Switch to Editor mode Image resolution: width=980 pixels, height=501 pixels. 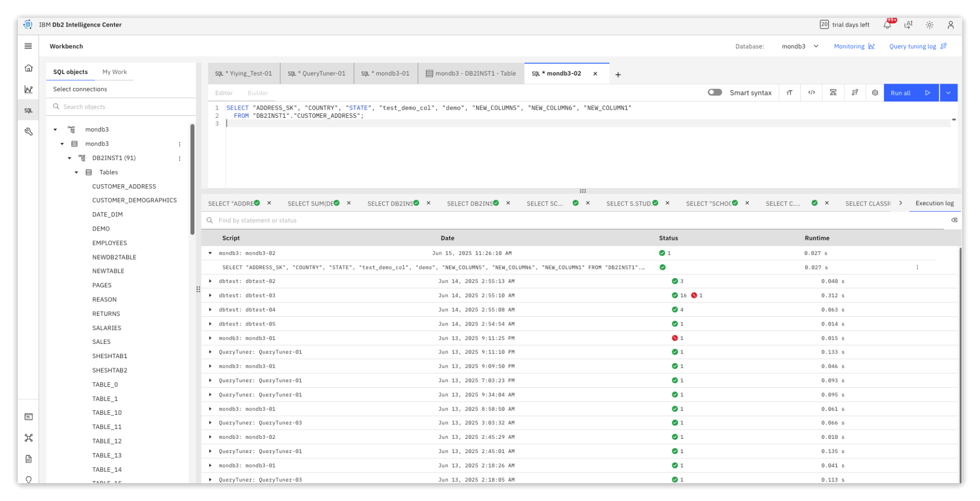coord(224,93)
